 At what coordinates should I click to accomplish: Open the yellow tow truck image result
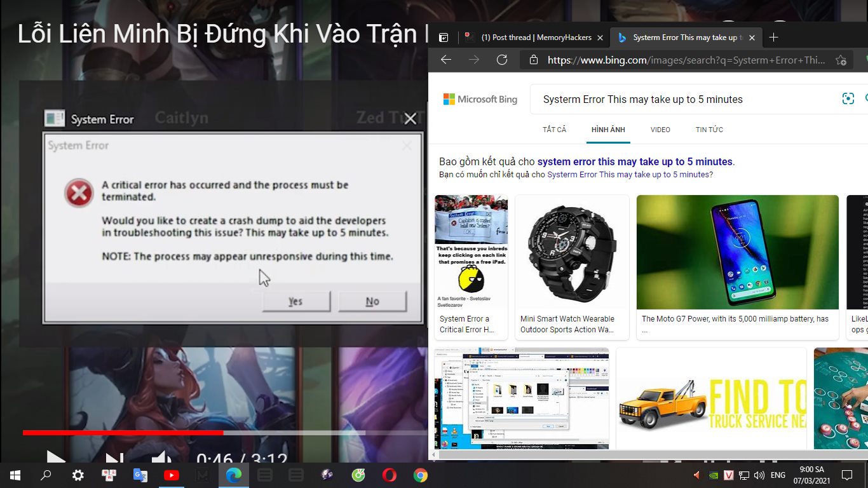coord(711,398)
